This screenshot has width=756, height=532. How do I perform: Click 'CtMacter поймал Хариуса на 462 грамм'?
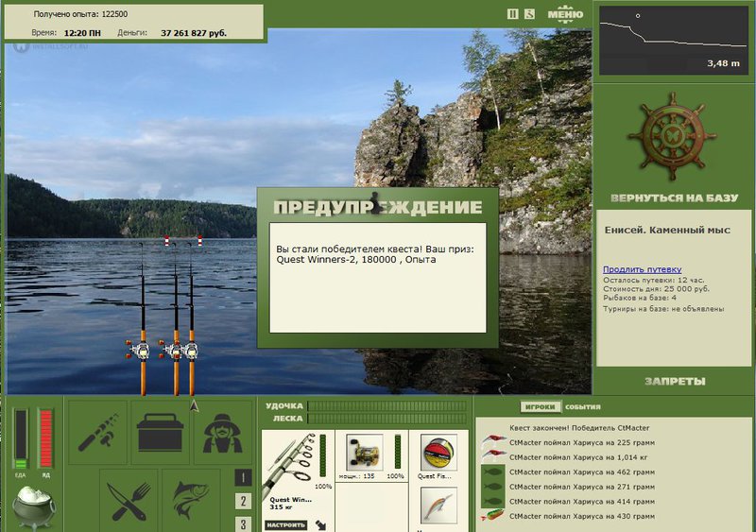[582, 472]
